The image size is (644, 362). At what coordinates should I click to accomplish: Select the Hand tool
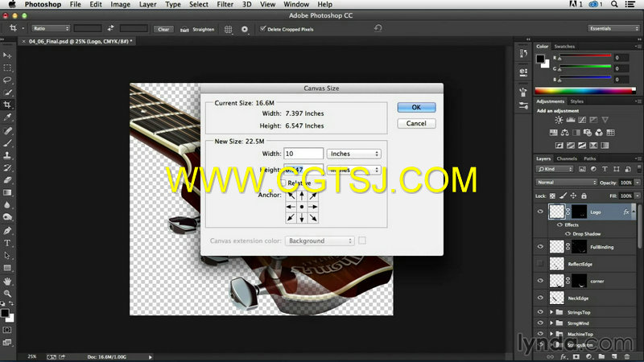[7, 281]
